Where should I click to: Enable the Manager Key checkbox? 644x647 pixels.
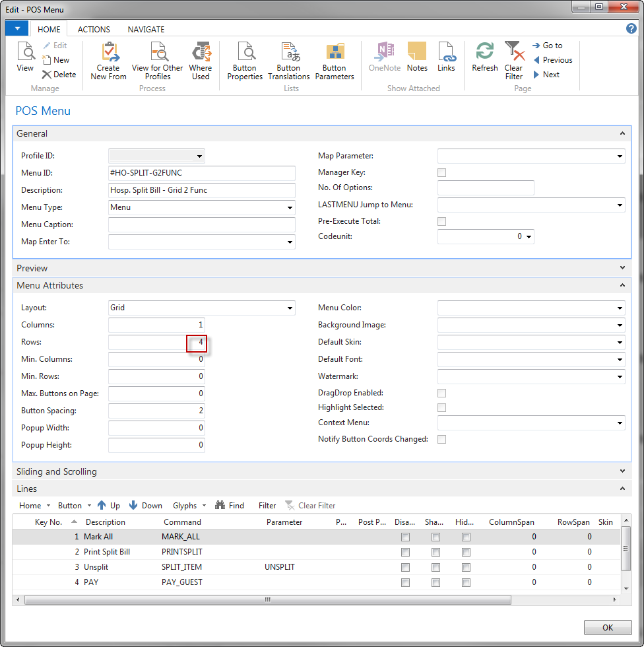coord(442,173)
